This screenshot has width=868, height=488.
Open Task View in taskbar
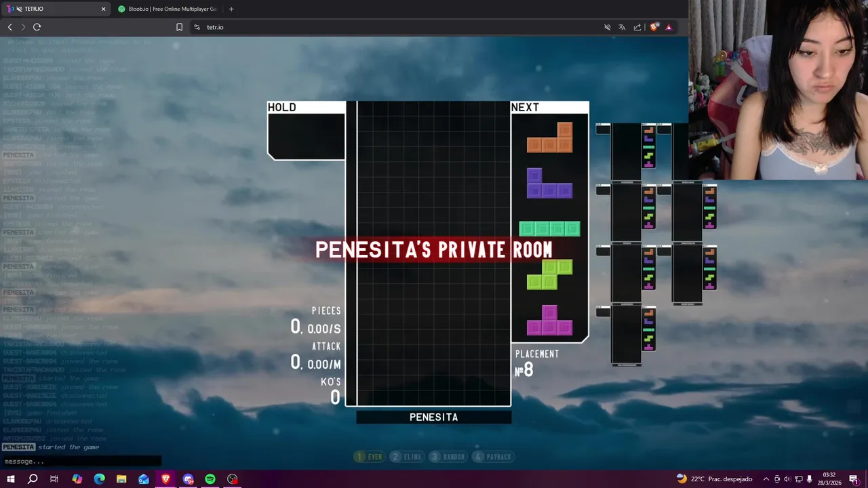coord(54,479)
